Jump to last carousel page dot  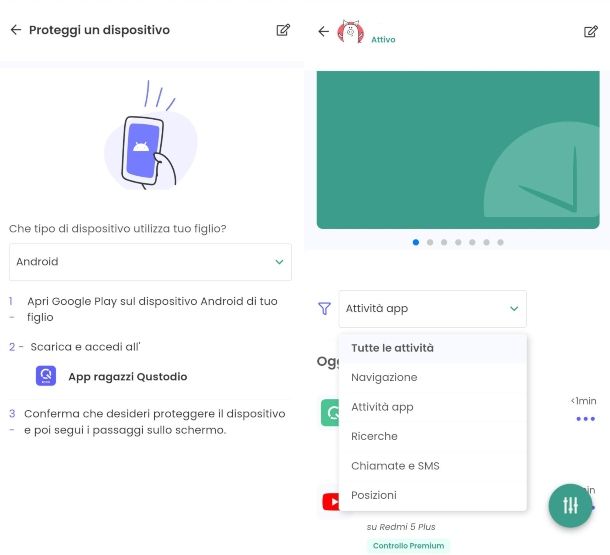pos(500,242)
